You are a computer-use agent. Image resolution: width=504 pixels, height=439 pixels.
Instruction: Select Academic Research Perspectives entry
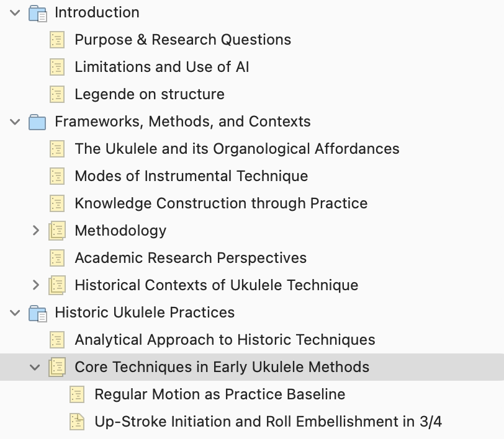click(x=191, y=258)
